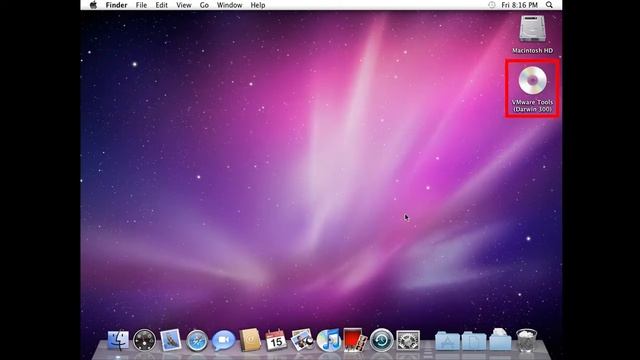
Task: Launch iTunes from the Dock
Action: (x=329, y=340)
